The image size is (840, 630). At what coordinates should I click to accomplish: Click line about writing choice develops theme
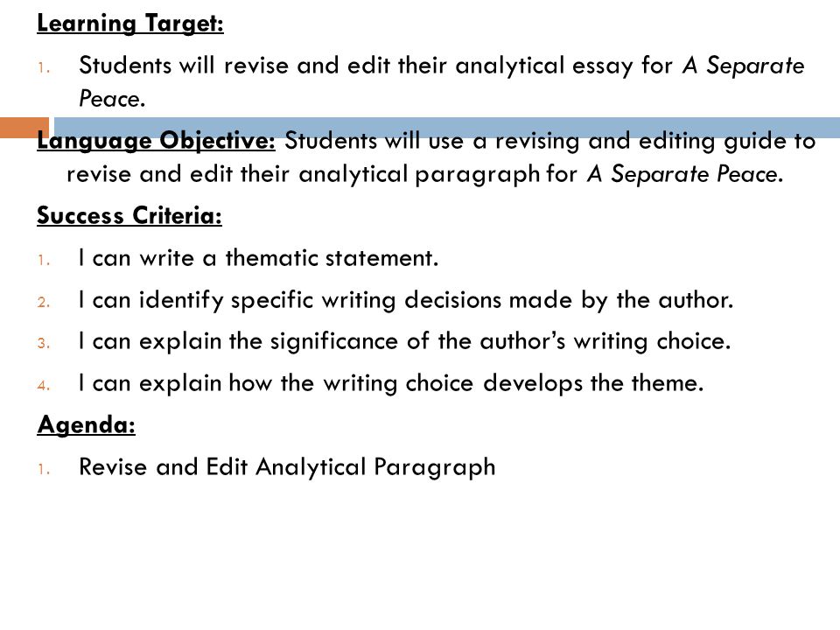[x=391, y=383]
